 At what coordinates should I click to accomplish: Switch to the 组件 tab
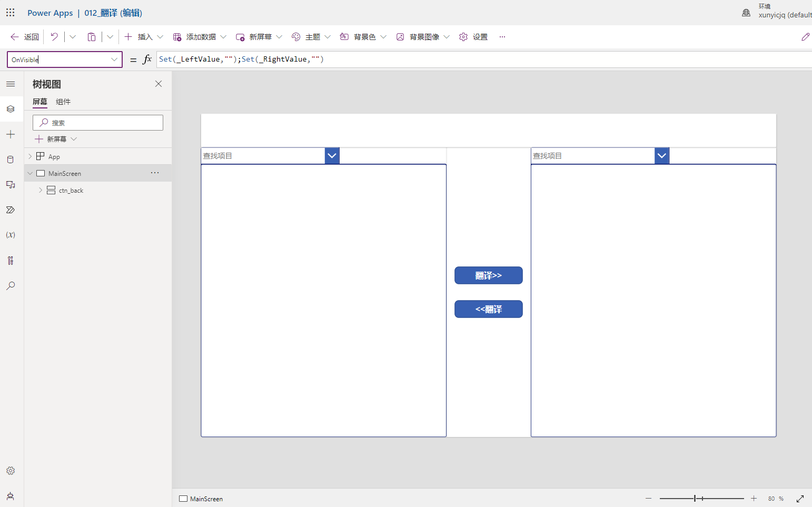point(63,102)
